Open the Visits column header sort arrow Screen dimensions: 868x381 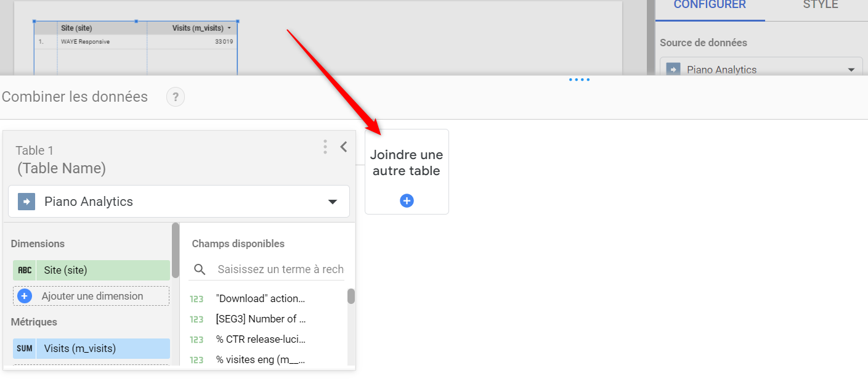click(229, 28)
